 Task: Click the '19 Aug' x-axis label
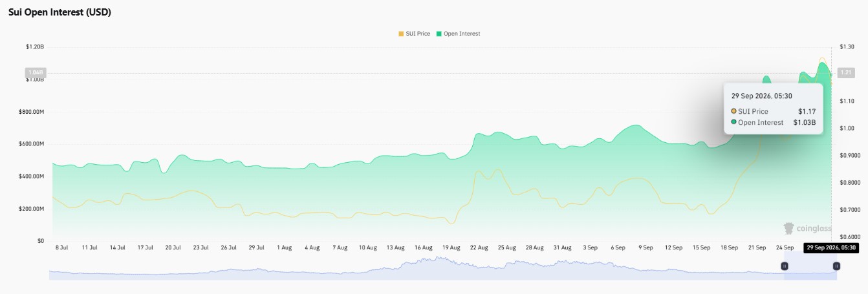451,247
